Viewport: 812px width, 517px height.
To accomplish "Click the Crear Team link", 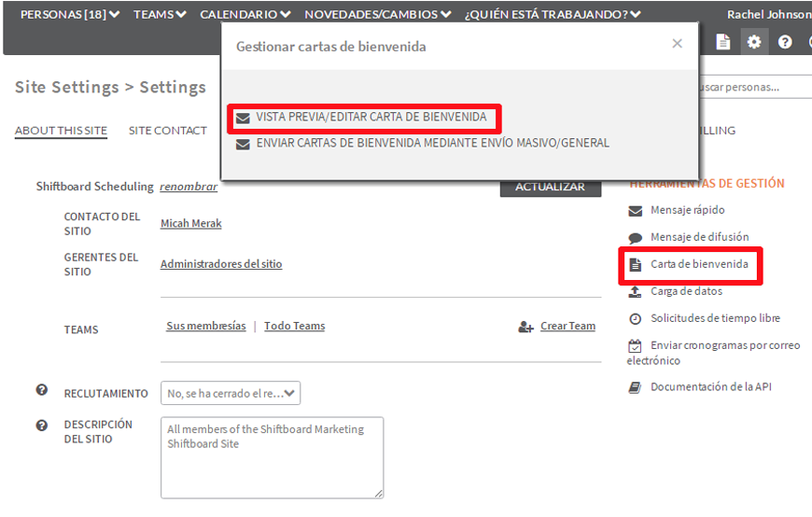I will pos(568,326).
